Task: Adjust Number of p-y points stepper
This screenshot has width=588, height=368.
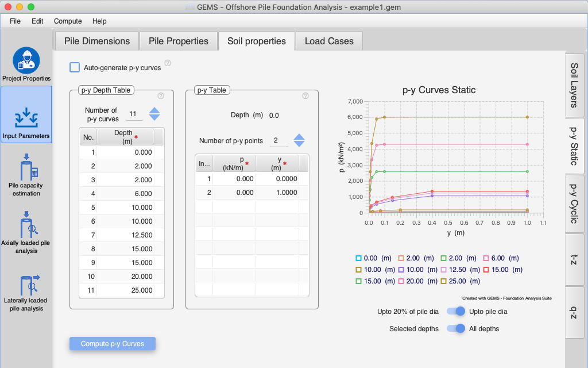Action: [x=299, y=140]
